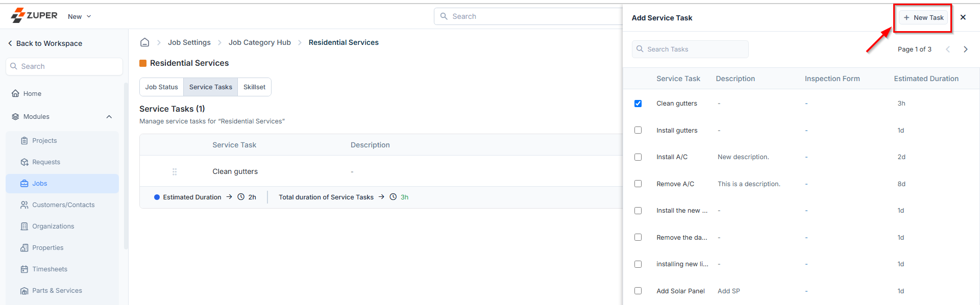The width and height of the screenshot is (980, 305).
Task: Open Requests from the sidebar
Action: tap(62, 162)
